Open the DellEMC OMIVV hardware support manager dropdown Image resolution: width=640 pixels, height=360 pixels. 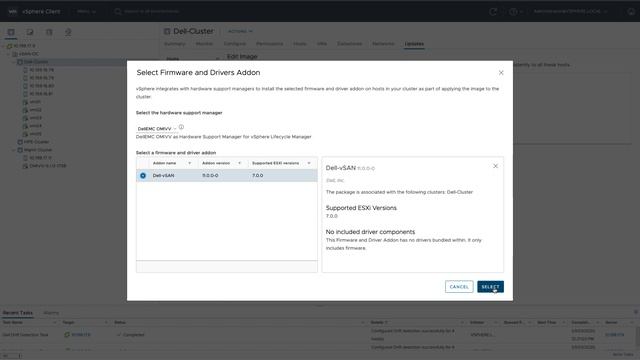click(x=157, y=129)
